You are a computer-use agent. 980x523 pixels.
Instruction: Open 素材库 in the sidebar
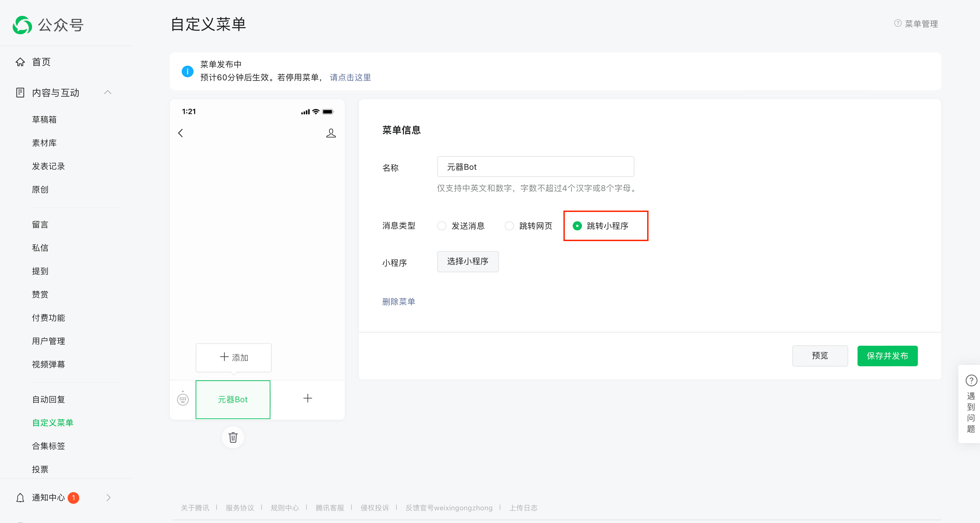pyautogui.click(x=45, y=143)
